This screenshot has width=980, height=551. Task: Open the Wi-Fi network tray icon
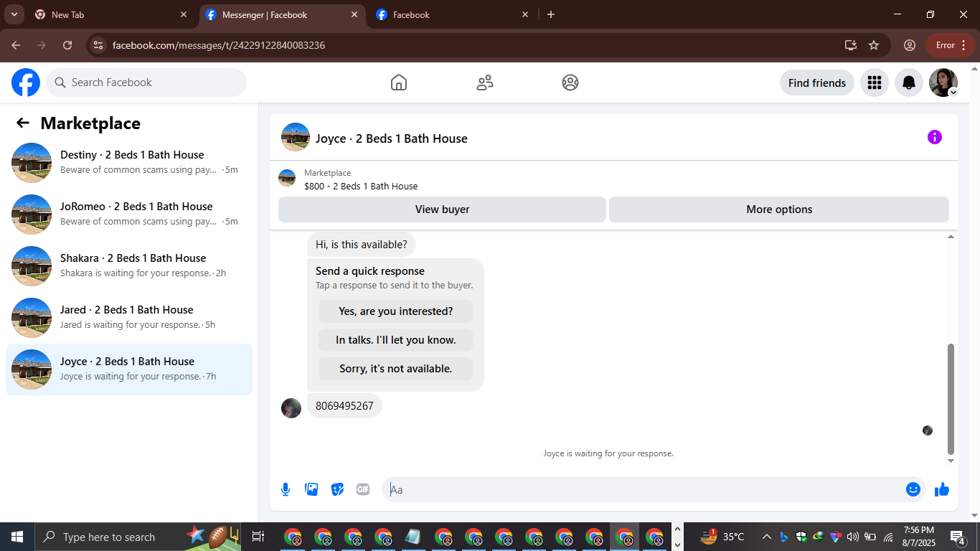pos(888,537)
